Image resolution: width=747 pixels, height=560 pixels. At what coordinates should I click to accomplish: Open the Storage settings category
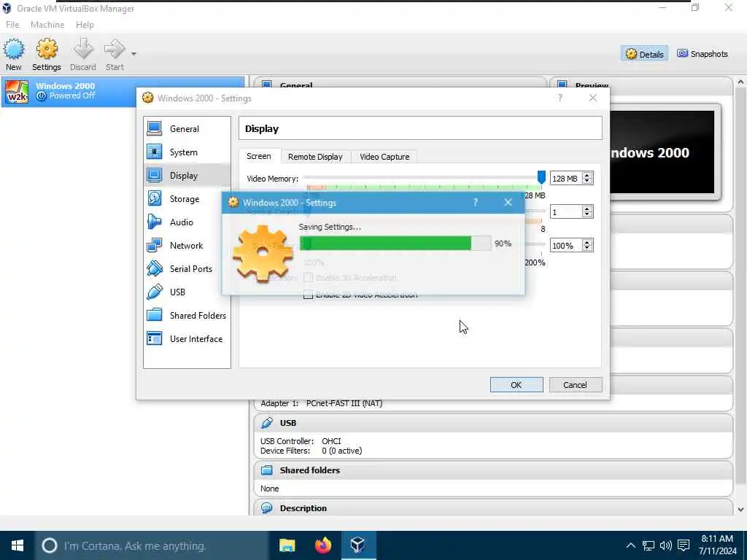coord(187,198)
